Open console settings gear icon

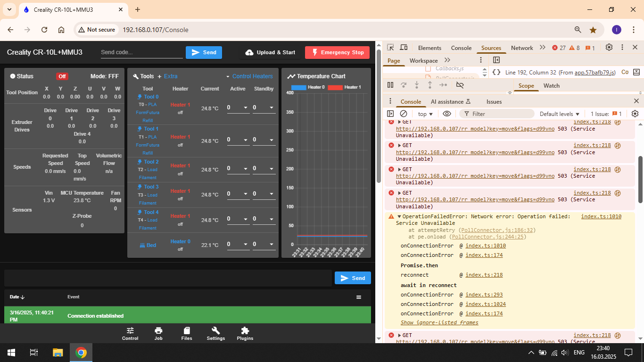click(x=635, y=114)
